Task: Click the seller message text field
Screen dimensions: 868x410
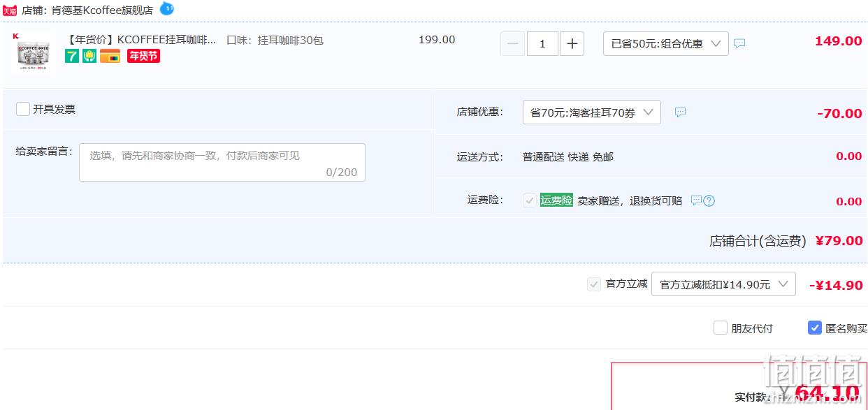Action: (222, 162)
